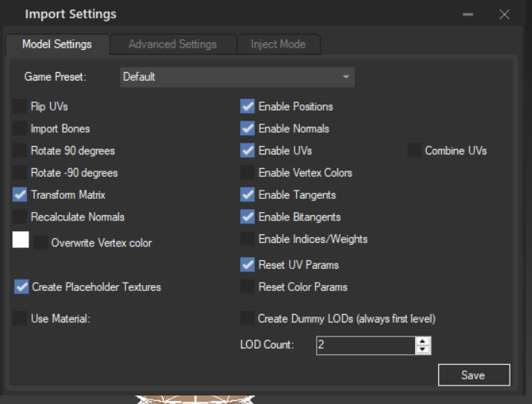Tick the Combine UVs checkbox
532x404 pixels.
414,151
